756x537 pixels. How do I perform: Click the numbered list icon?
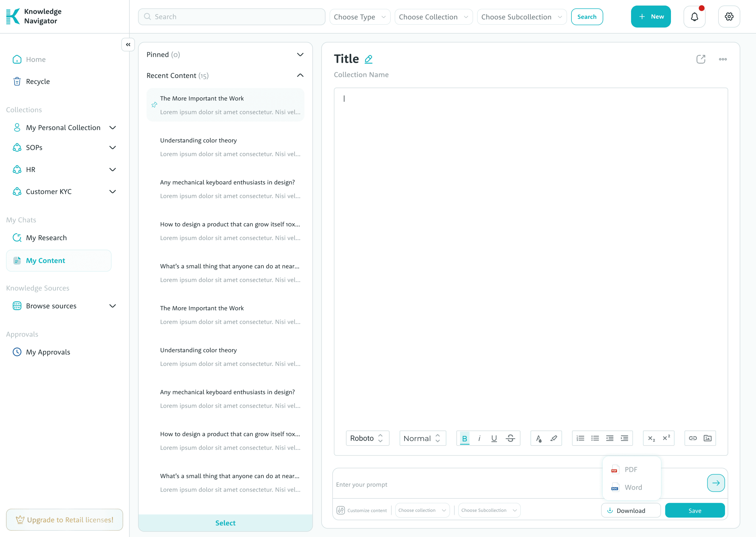coord(580,438)
